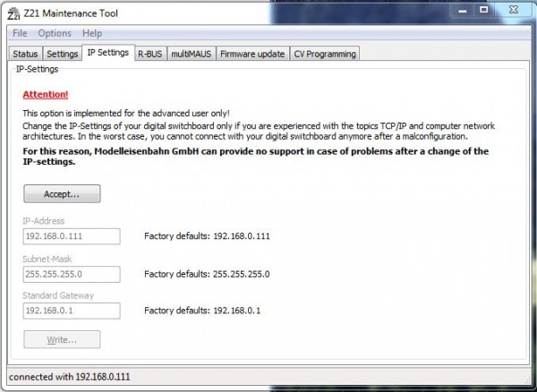Open the File menu
537x392 pixels.
tap(20, 33)
